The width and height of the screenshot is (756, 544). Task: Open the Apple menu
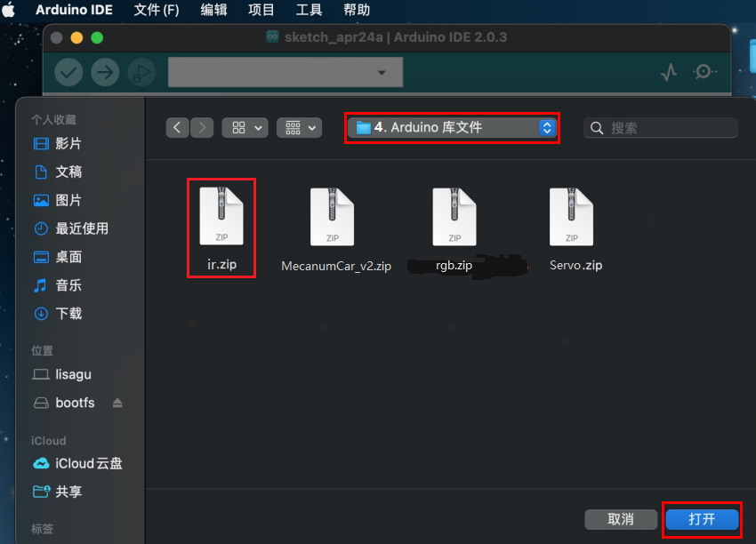[x=8, y=10]
